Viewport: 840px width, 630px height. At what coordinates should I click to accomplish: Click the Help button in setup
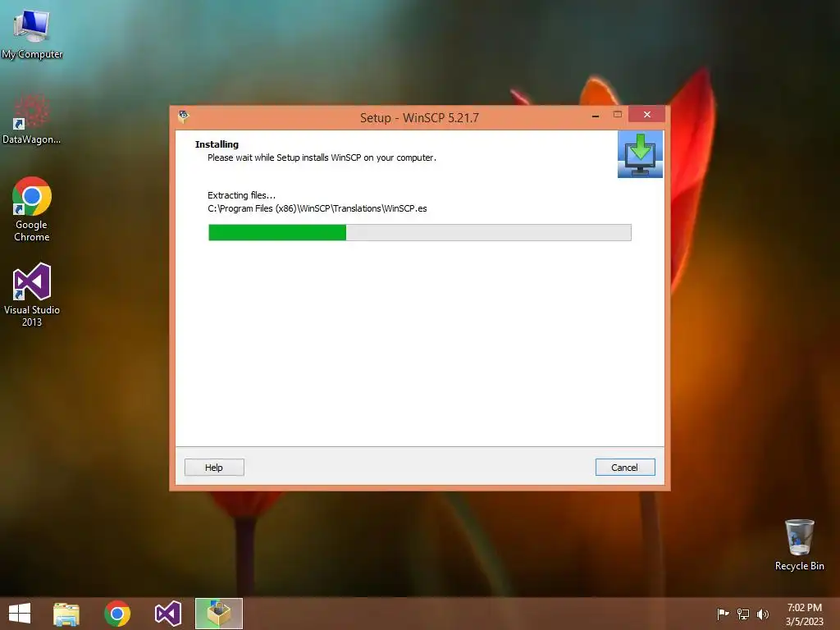pos(214,467)
